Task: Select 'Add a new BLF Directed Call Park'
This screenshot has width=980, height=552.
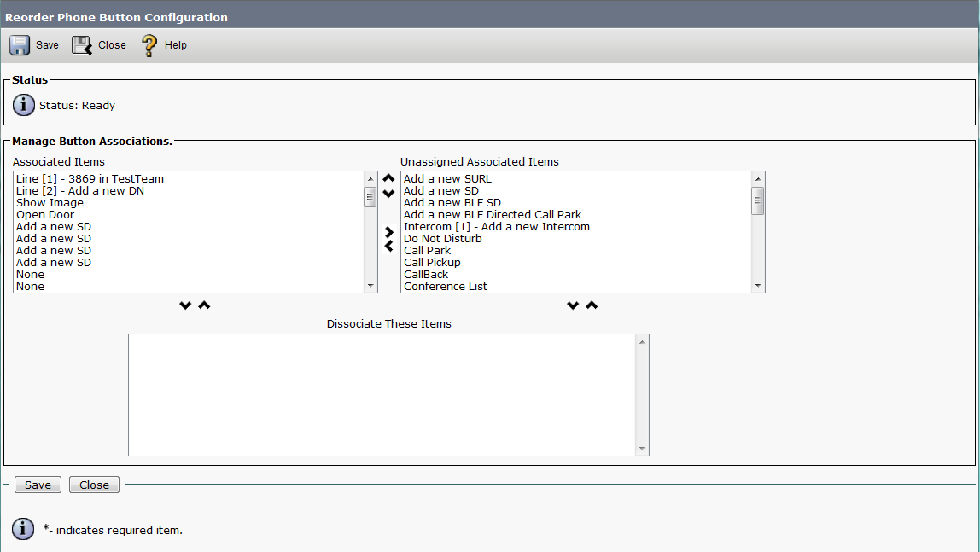Action: coord(492,215)
